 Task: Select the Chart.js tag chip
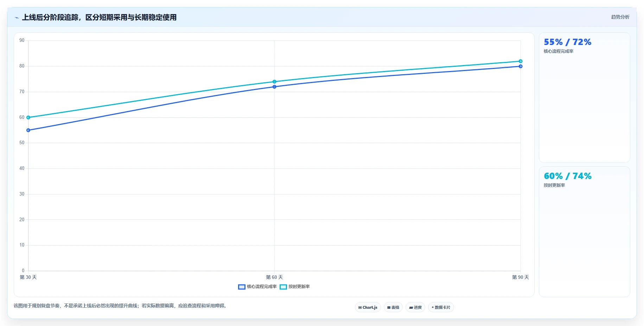(368, 307)
